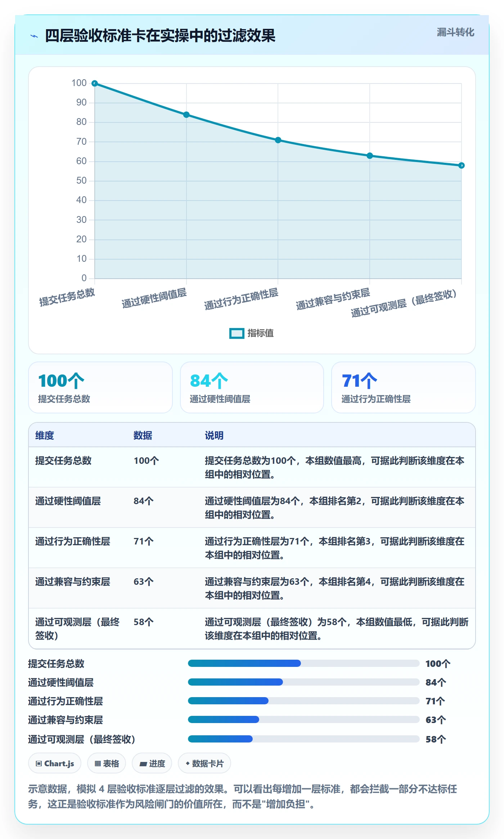Click the 通过可观测层（最终签收）progress bar

(303, 739)
